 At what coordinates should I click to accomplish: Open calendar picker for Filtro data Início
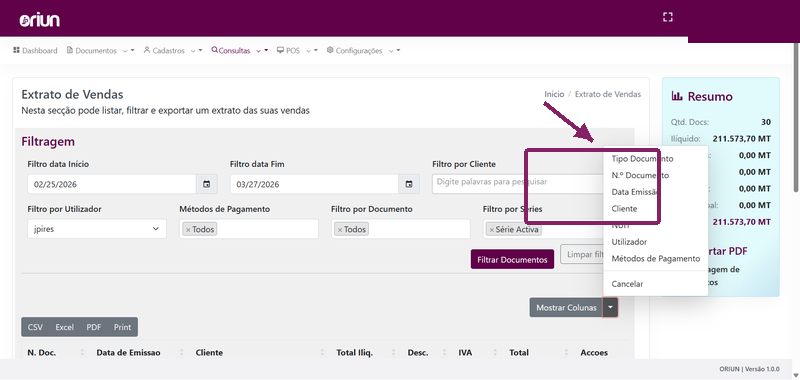207,184
